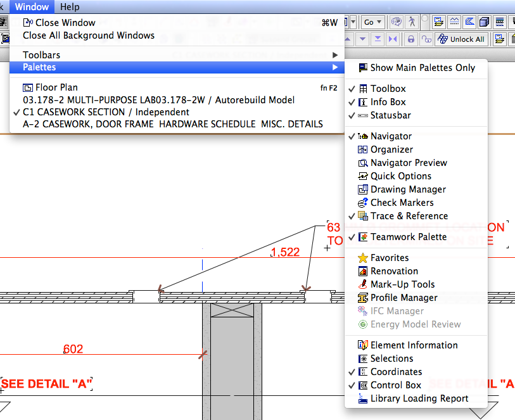The width and height of the screenshot is (515, 420).
Task: Open the Go dropdown
Action: click(372, 21)
